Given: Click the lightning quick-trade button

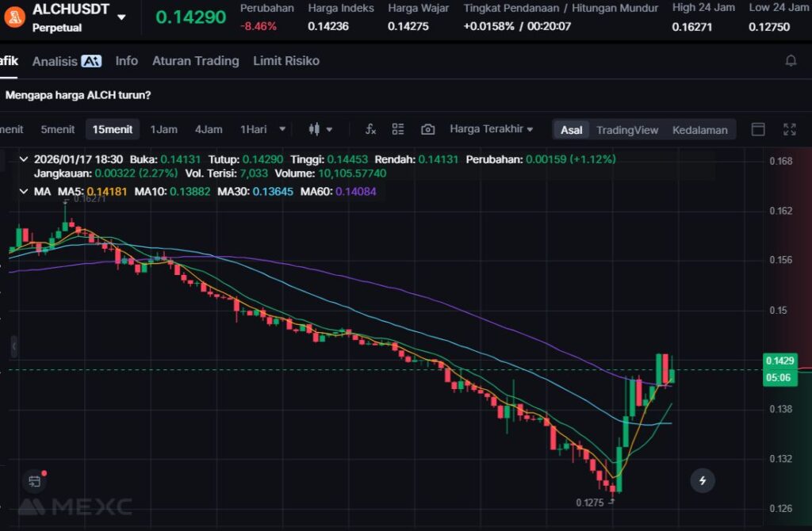Looking at the screenshot, I should coord(702,479).
